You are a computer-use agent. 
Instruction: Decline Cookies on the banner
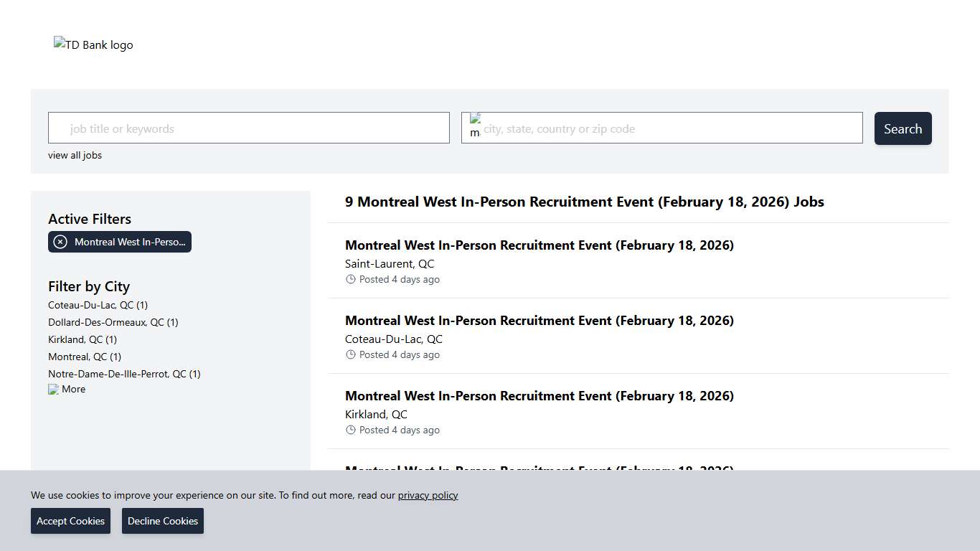[x=162, y=521]
